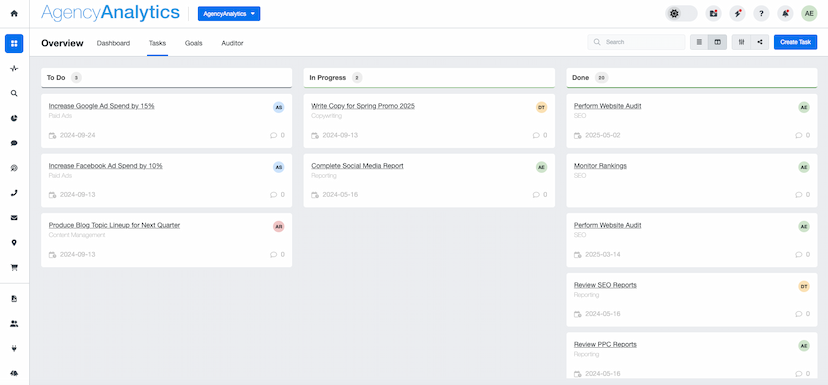828x385 pixels.
Task: Open the magnifier SEO icon in sidebar
Action: click(x=14, y=93)
